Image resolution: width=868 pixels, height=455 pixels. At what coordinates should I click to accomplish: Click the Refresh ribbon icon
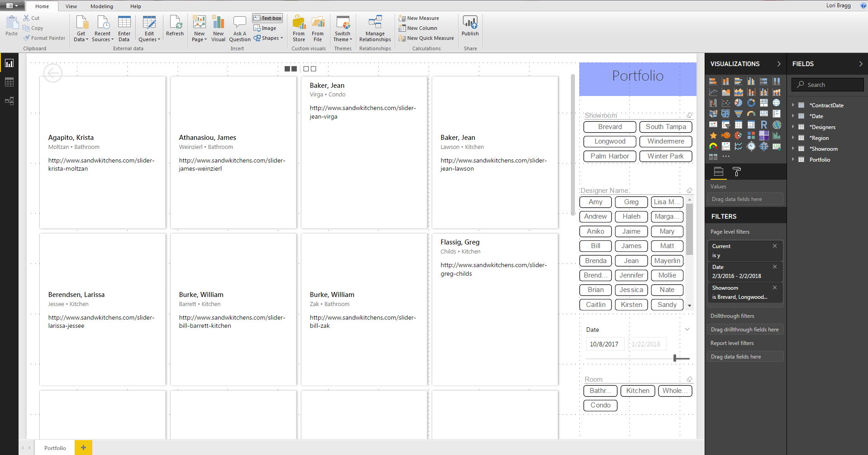point(175,26)
